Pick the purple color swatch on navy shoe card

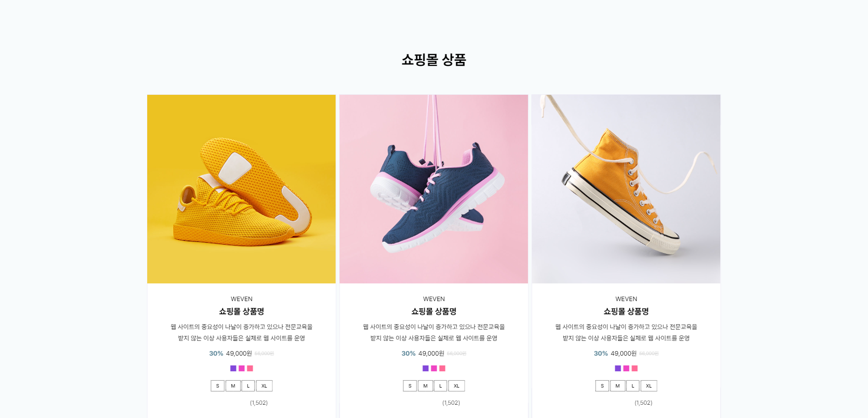[x=425, y=368]
